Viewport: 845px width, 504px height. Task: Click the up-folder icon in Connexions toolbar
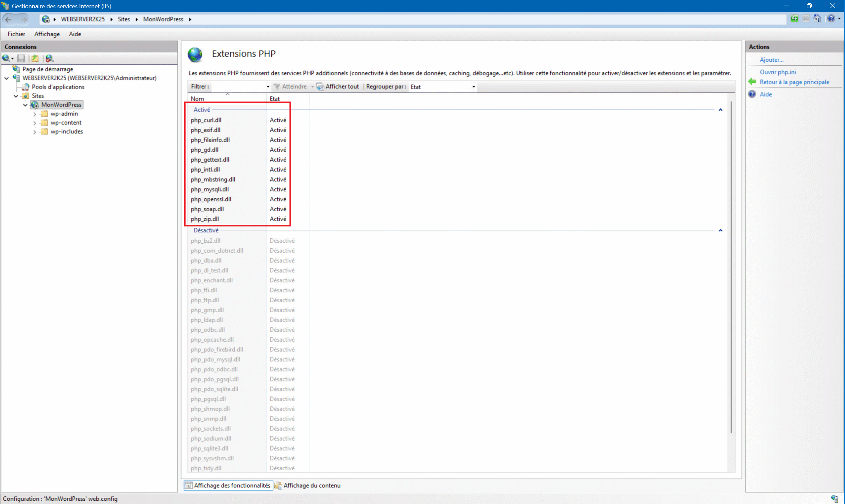[x=35, y=58]
